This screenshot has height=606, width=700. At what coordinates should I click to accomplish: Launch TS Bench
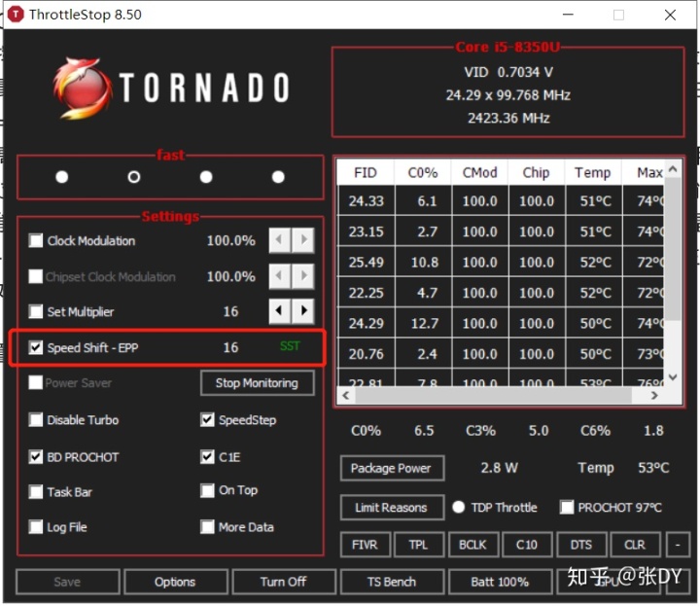click(392, 582)
